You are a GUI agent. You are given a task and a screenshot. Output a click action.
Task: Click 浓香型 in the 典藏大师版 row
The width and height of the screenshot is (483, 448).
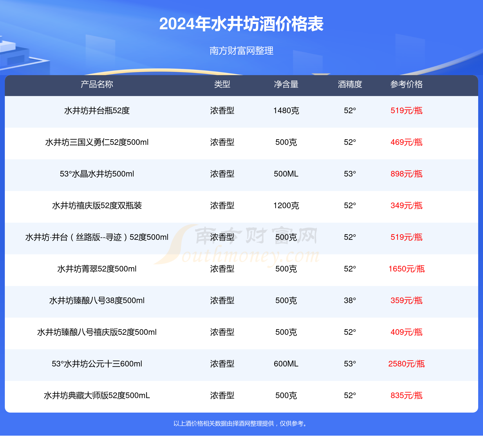coord(222,395)
